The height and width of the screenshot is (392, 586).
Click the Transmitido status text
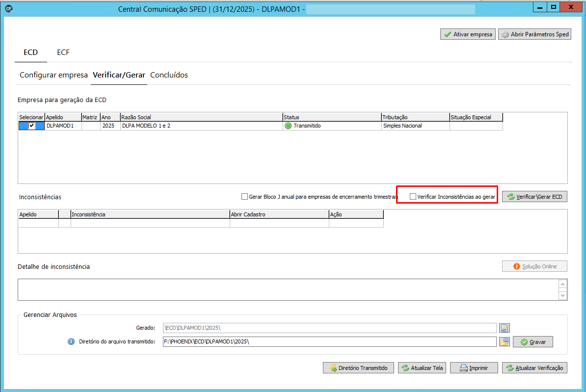click(307, 126)
